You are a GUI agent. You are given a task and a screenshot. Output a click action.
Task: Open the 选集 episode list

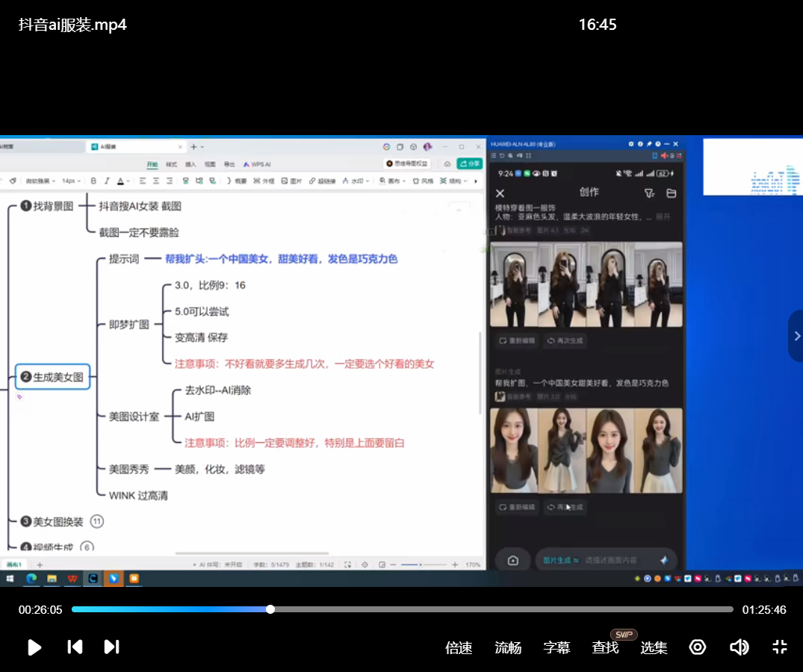point(654,648)
